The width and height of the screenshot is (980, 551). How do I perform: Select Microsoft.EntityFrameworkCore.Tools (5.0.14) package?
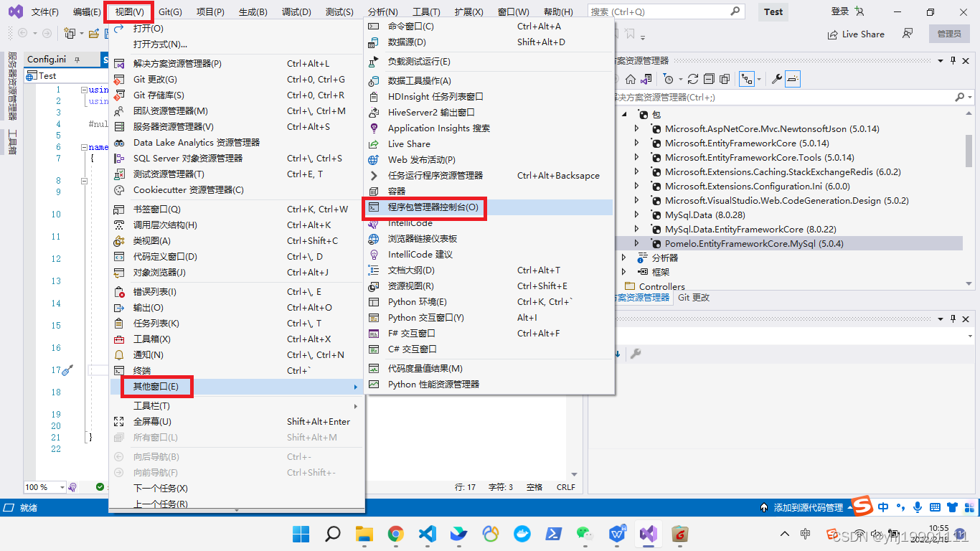click(x=759, y=158)
